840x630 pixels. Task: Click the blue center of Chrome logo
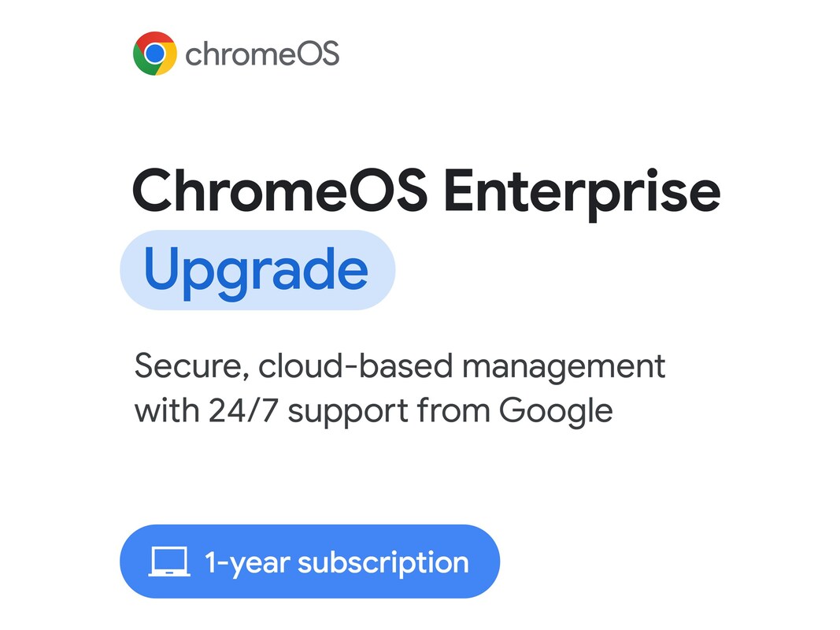pos(155,54)
